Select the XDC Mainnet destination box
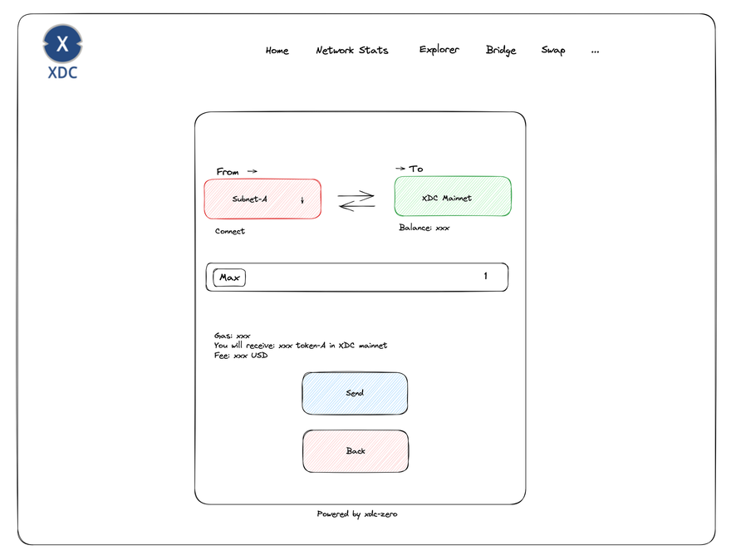 (453, 197)
